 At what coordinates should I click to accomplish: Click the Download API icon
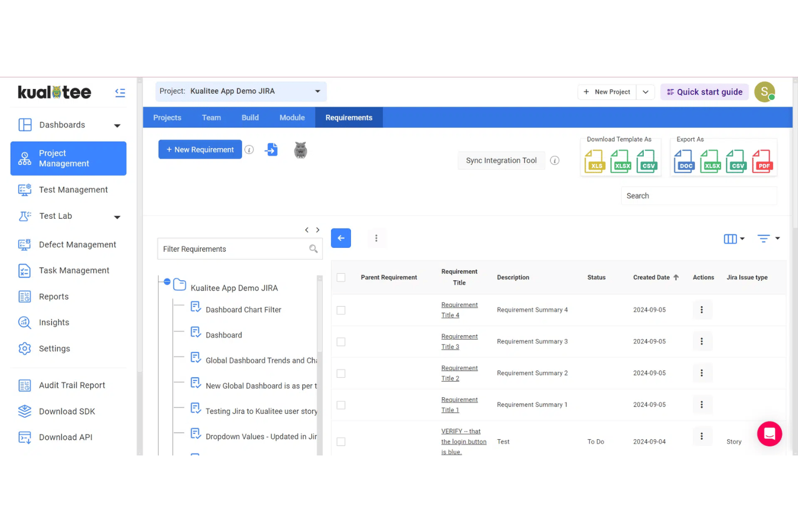(25, 437)
